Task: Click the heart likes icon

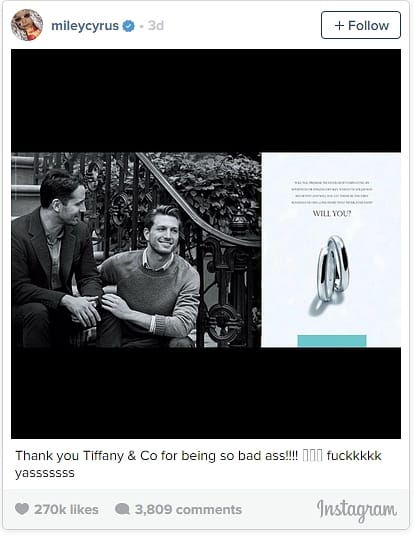Action: coord(22,509)
